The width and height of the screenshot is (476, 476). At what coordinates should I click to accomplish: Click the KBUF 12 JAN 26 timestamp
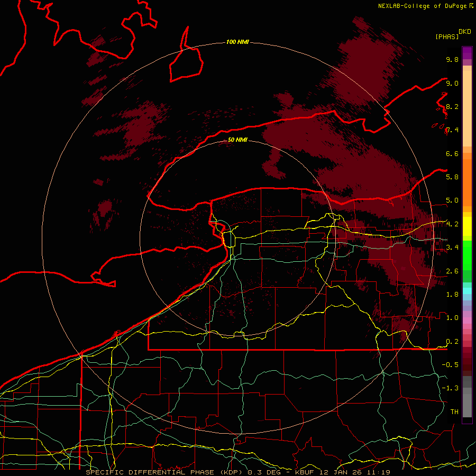pos(342,472)
